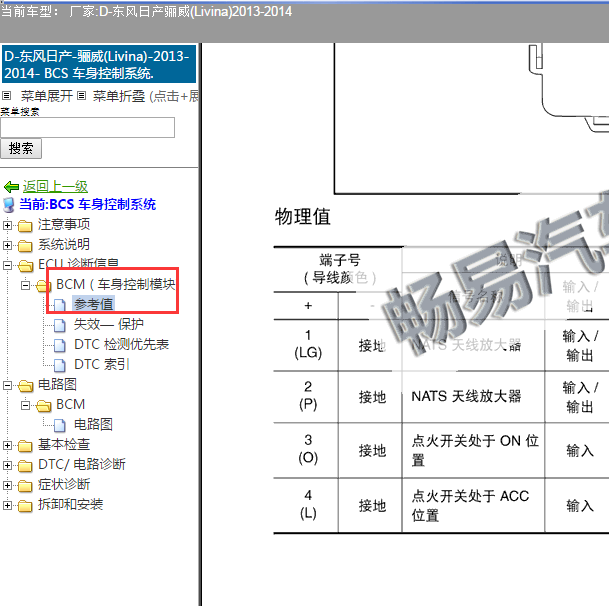Select the 拆卸和安装 label

coord(70,505)
